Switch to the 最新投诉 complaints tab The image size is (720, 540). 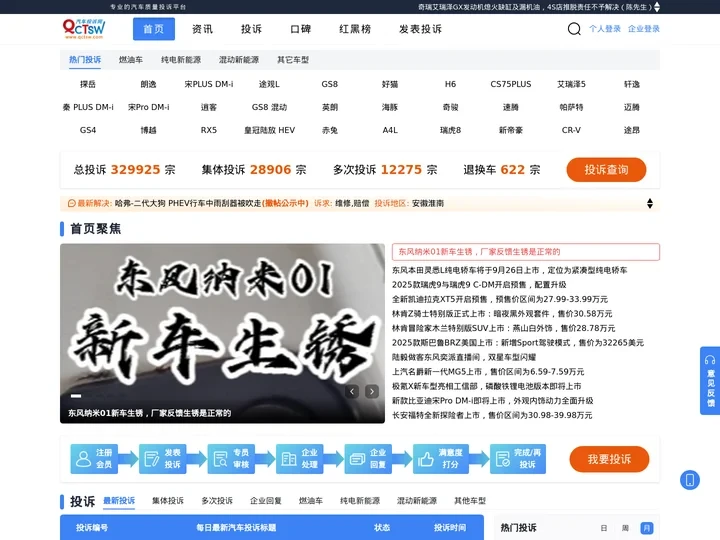(x=119, y=501)
